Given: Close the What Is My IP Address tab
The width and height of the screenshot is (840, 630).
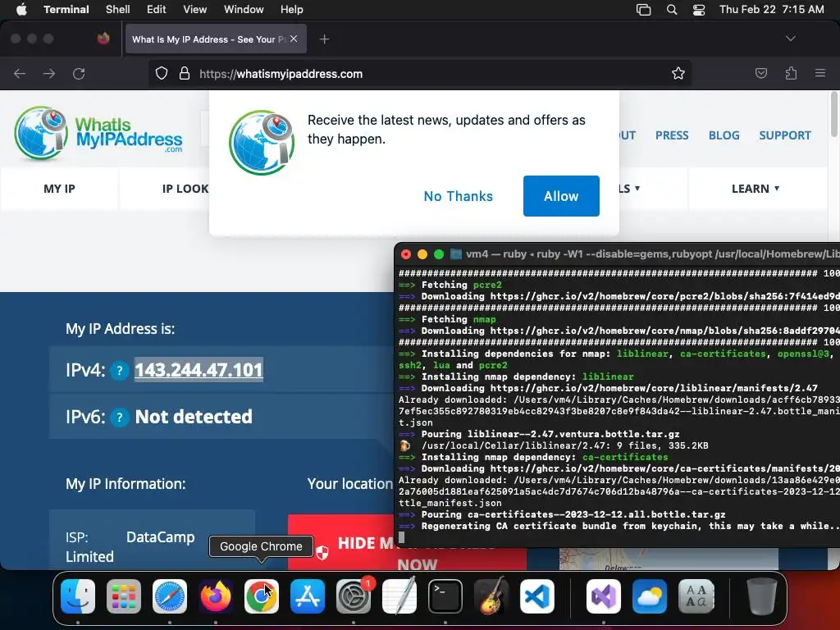Looking at the screenshot, I should 294,39.
